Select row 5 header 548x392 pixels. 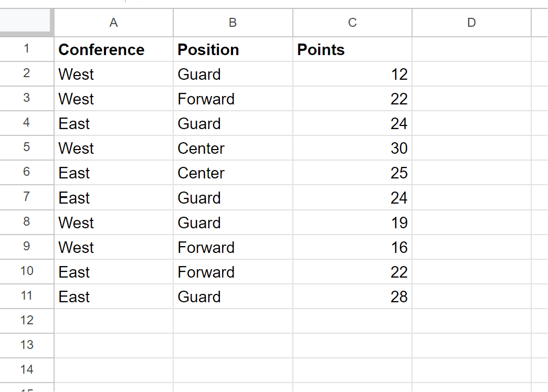tap(26, 148)
